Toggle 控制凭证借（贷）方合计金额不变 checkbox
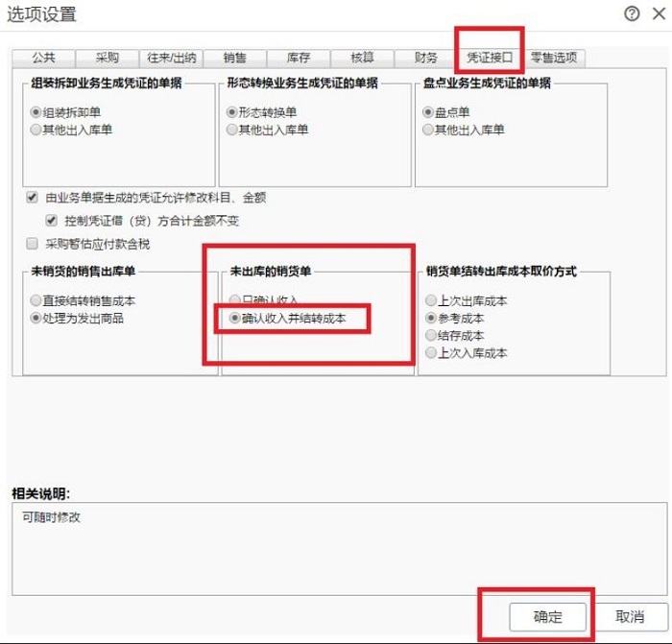 click(x=52, y=221)
